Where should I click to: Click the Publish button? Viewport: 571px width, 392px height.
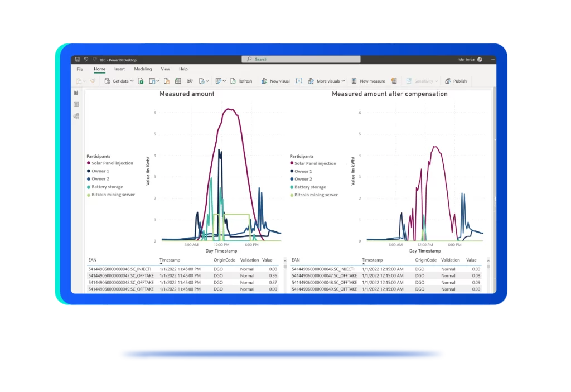[456, 81]
